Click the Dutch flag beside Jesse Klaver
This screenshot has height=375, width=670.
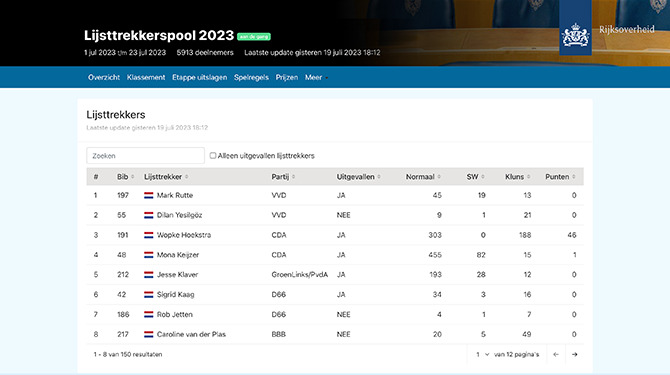(148, 275)
